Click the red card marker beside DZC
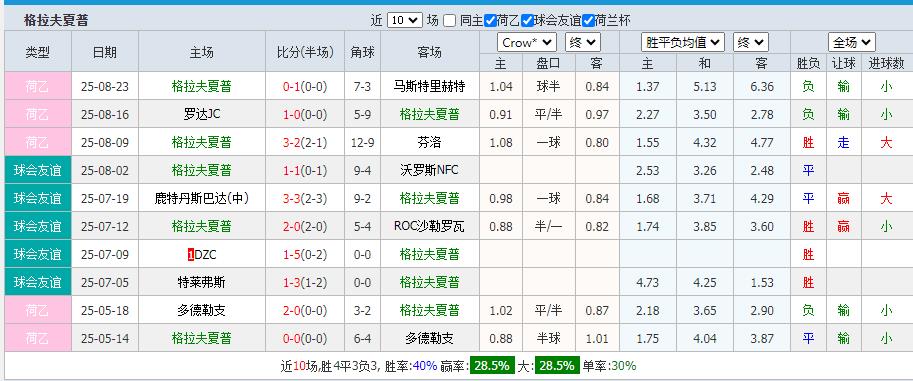Screen dimensions: 913x381 point(190,255)
